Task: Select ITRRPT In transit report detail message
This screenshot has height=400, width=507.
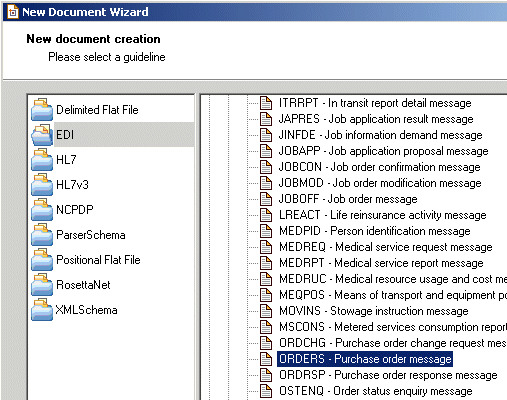Action: [375, 103]
